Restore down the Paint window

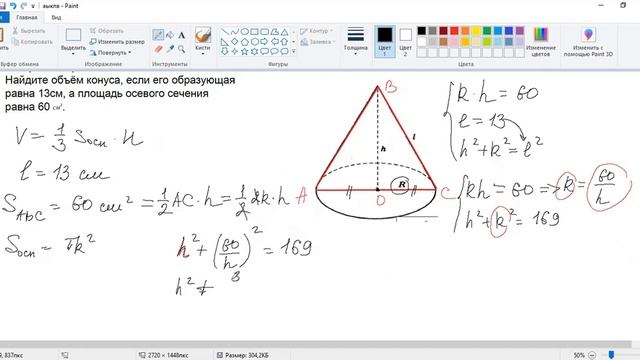[623, 5]
